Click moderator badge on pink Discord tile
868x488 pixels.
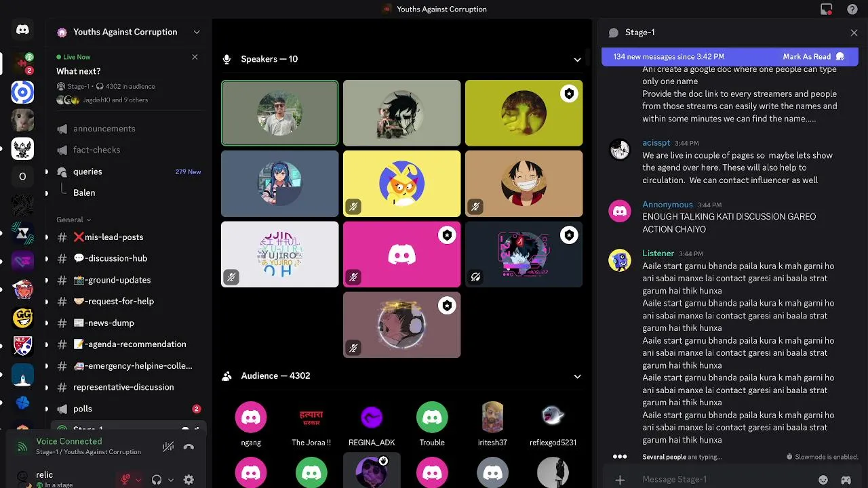pyautogui.click(x=447, y=235)
